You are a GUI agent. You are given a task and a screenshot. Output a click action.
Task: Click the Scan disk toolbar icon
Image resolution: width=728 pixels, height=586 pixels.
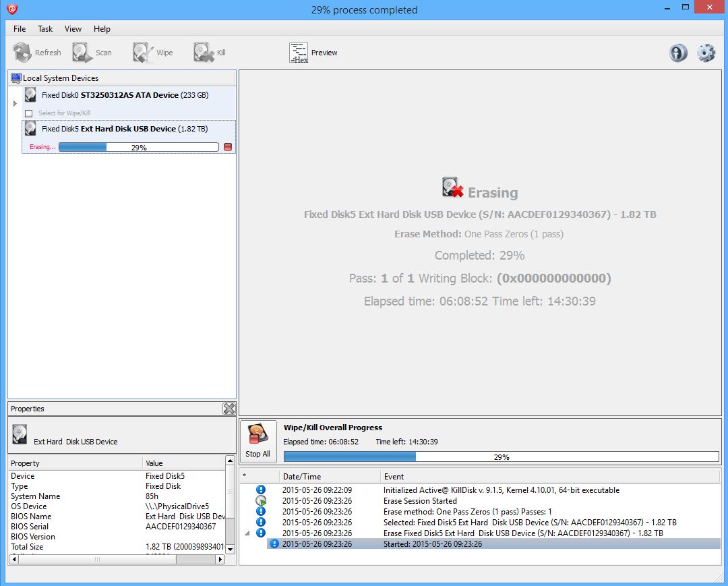point(82,53)
